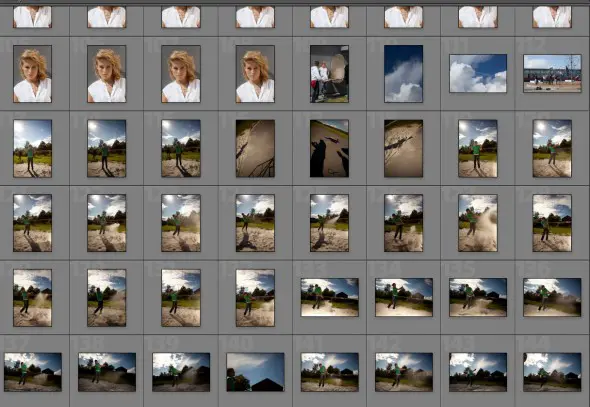This screenshot has width=590, height=407.
Task: Select landscape golfer thumbnail numbered 133
Action: pos(329,297)
